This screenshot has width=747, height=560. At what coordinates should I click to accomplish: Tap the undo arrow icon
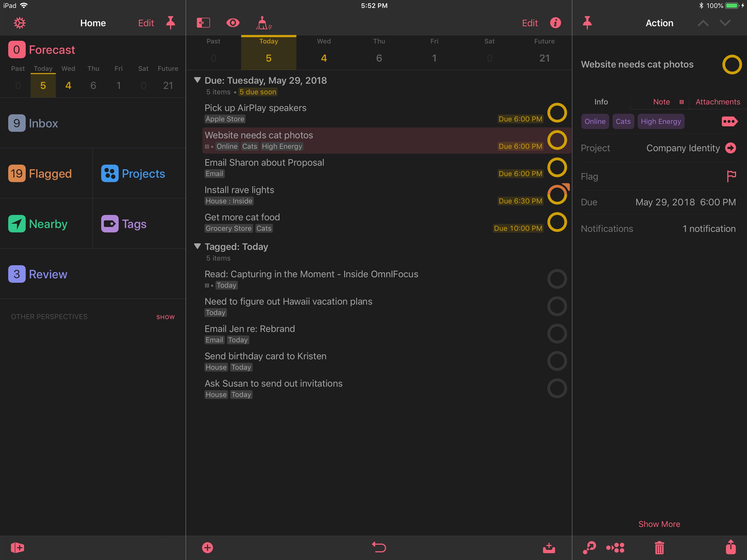379,547
